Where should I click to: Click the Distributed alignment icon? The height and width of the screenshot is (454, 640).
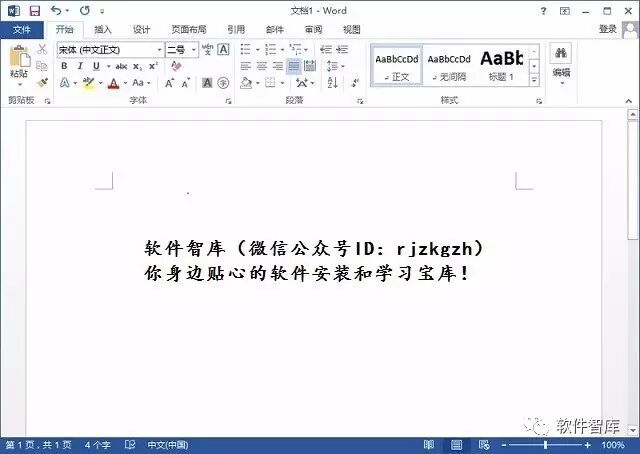(310, 66)
